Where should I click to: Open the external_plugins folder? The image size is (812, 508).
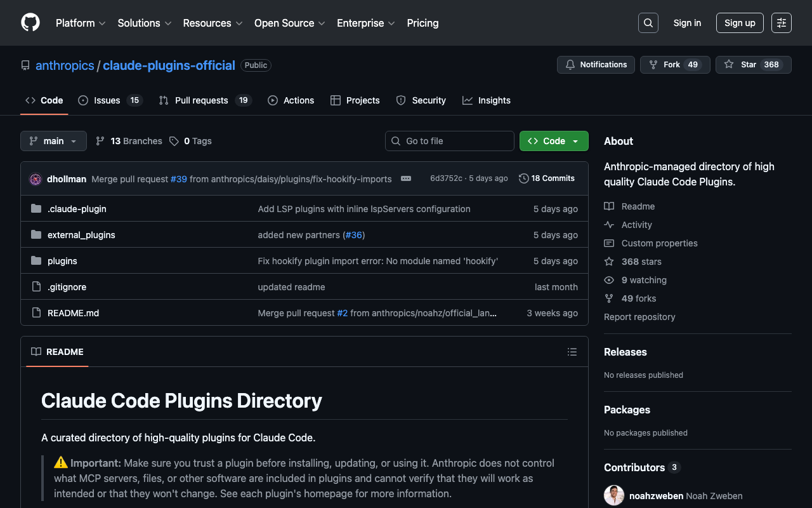click(81, 235)
